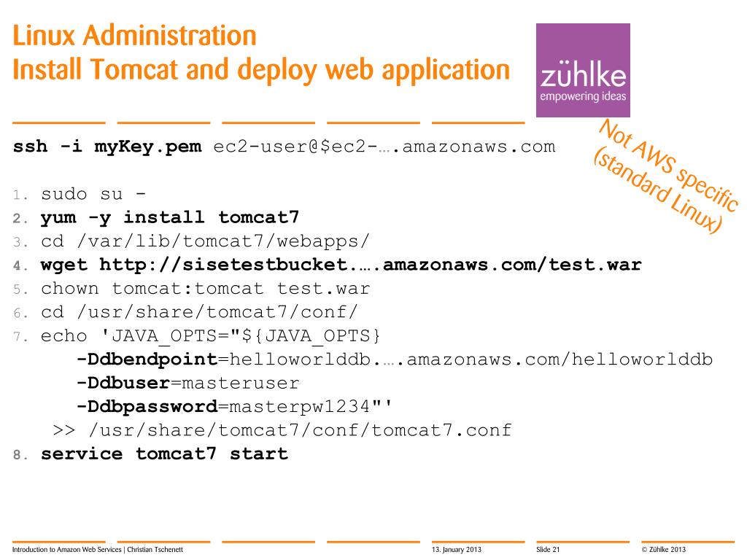Click the '13. January 2013' footer date
Viewport: 747px width, 560px height.
[x=457, y=550]
